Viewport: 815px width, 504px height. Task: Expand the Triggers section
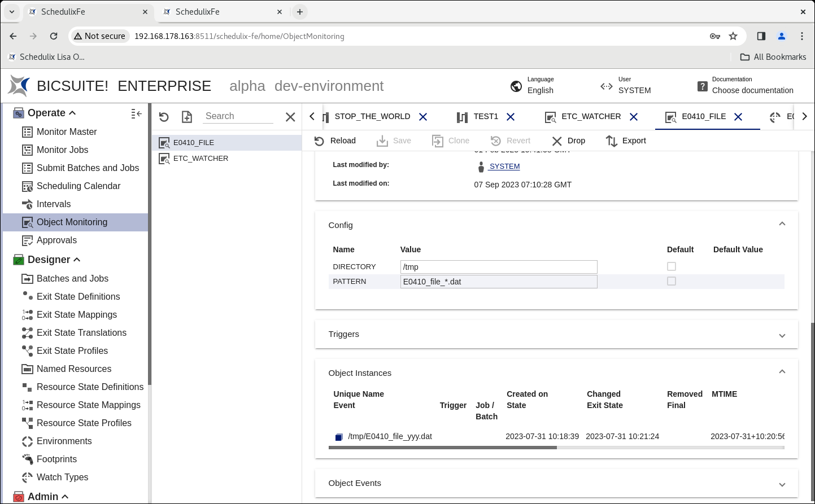pyautogui.click(x=782, y=335)
